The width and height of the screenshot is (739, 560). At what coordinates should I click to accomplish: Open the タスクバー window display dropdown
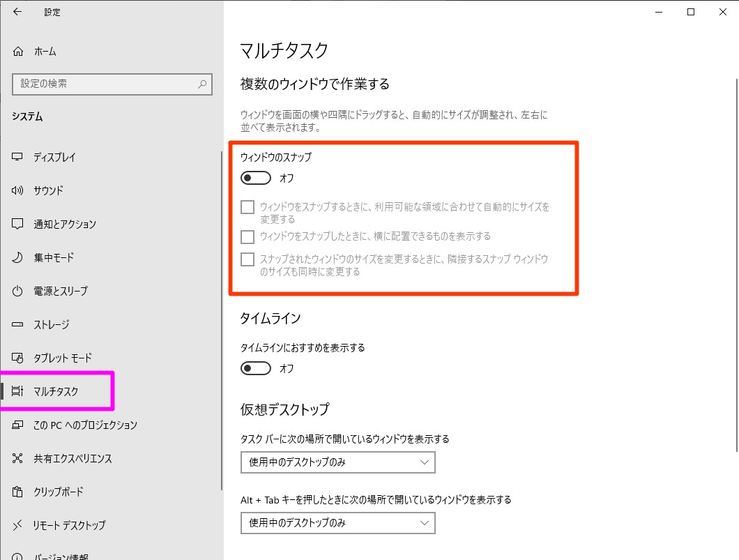click(x=337, y=462)
